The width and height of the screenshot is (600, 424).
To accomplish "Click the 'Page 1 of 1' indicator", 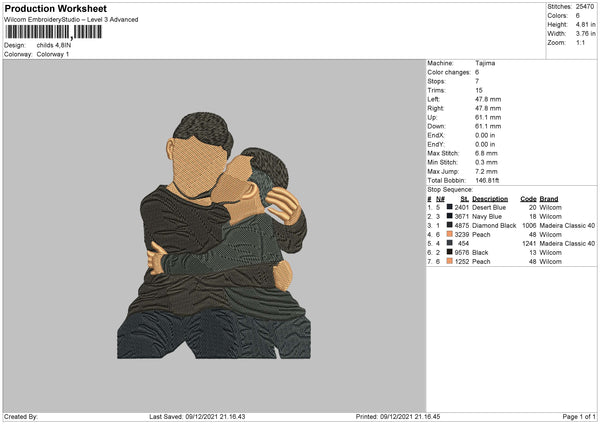I will point(579,416).
